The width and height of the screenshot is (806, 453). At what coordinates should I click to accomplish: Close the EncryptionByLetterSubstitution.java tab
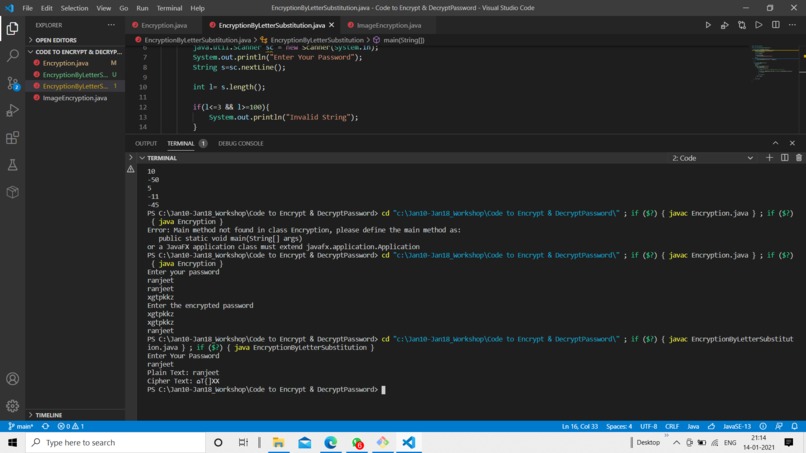click(x=332, y=25)
